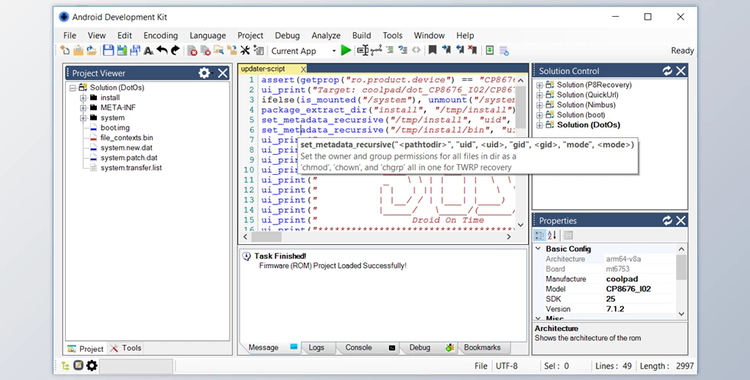This screenshot has width=750, height=380.
Task: Run the project with green play button
Action: [x=346, y=50]
